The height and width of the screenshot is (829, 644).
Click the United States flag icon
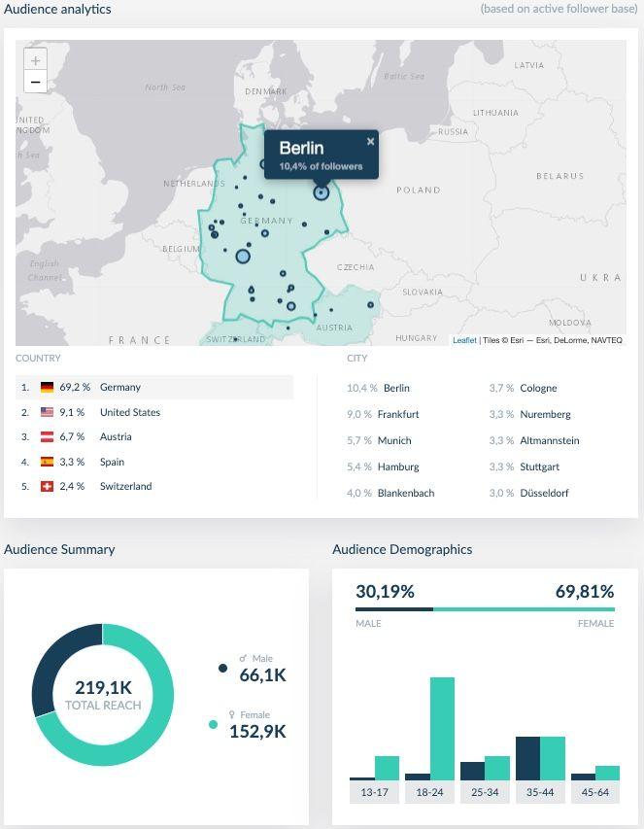coord(47,412)
